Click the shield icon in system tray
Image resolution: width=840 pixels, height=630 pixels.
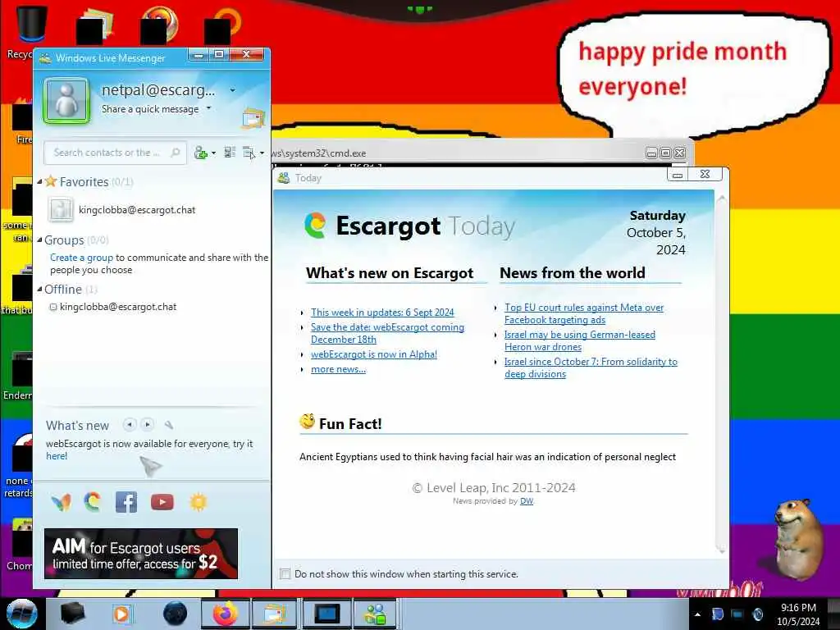click(717, 614)
